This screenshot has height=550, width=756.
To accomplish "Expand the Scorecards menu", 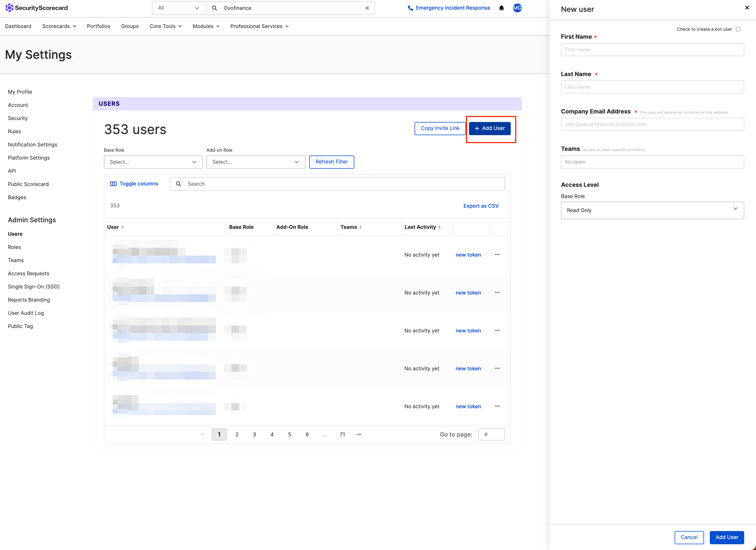I will [59, 26].
